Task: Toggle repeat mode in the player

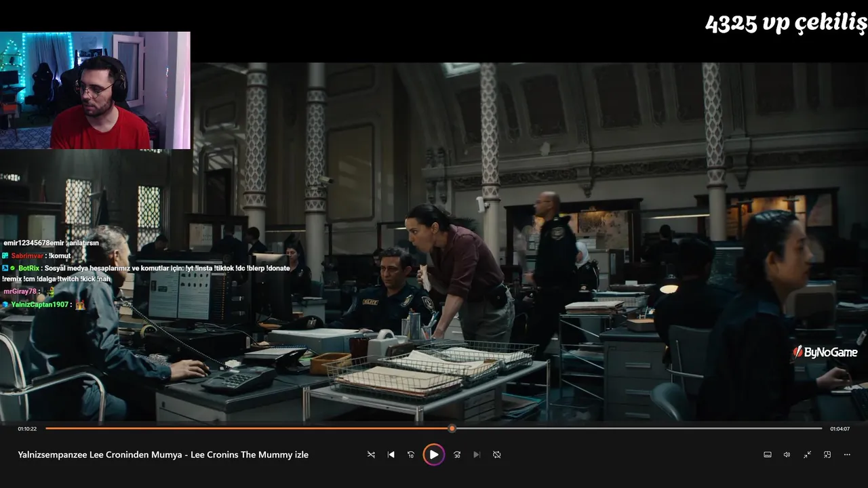Action: tap(496, 455)
